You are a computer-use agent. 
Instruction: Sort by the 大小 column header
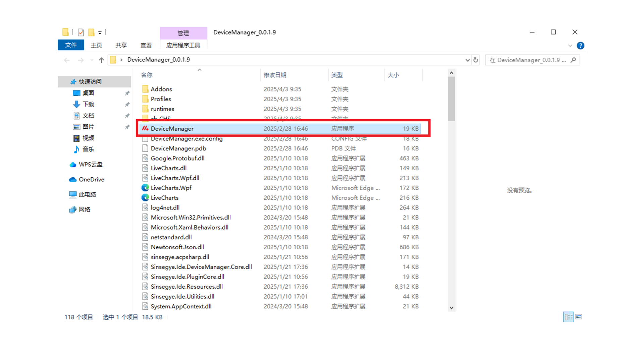tap(393, 75)
